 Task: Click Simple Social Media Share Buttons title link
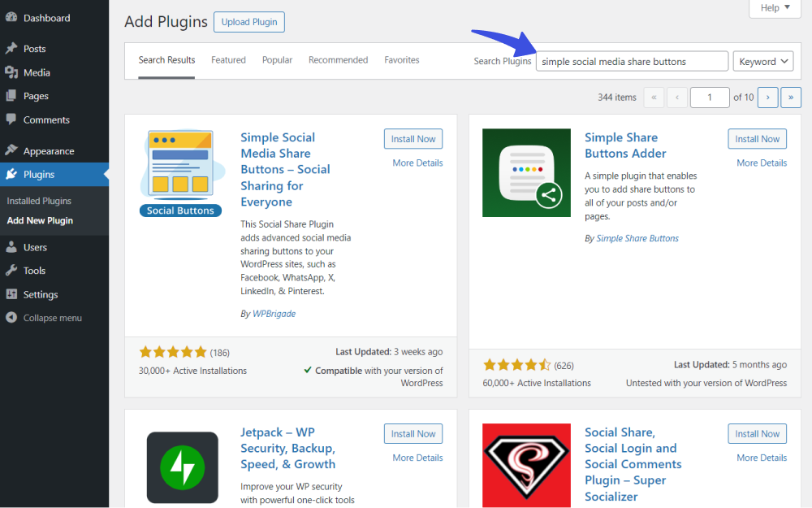(285, 170)
